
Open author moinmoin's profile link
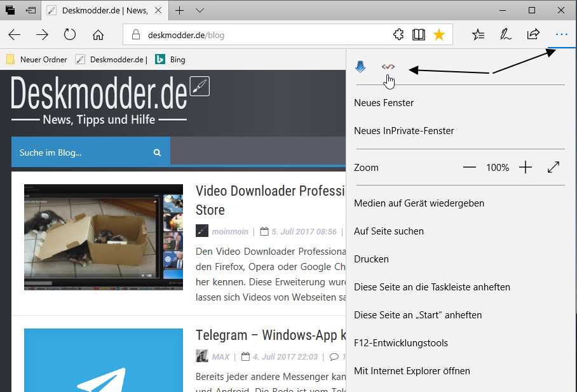point(230,231)
